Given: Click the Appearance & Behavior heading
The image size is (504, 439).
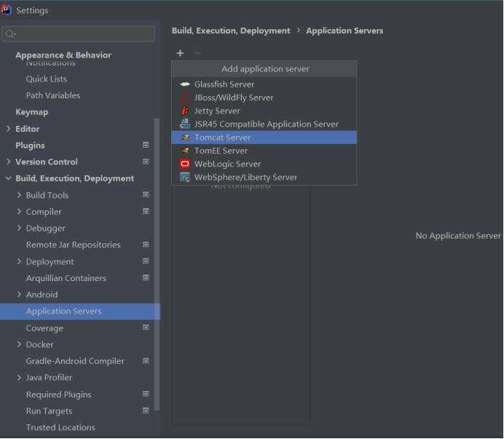Looking at the screenshot, I should 63,55.
